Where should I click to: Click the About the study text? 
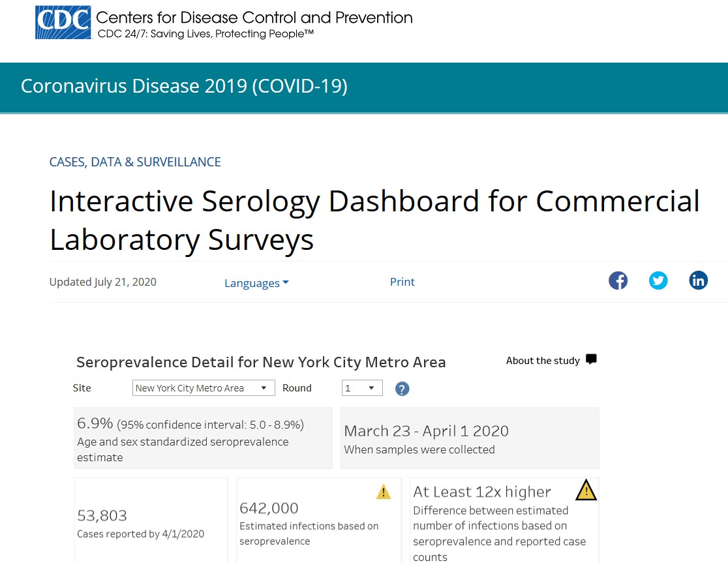point(543,361)
